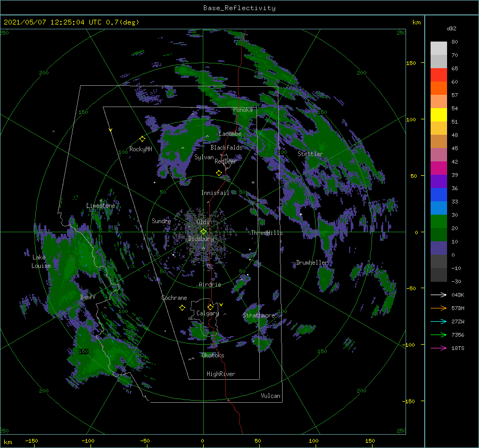Screen dimensions: 479x448
Task: Click the white 04DK arrow icon in the legend
Action: coord(439,295)
